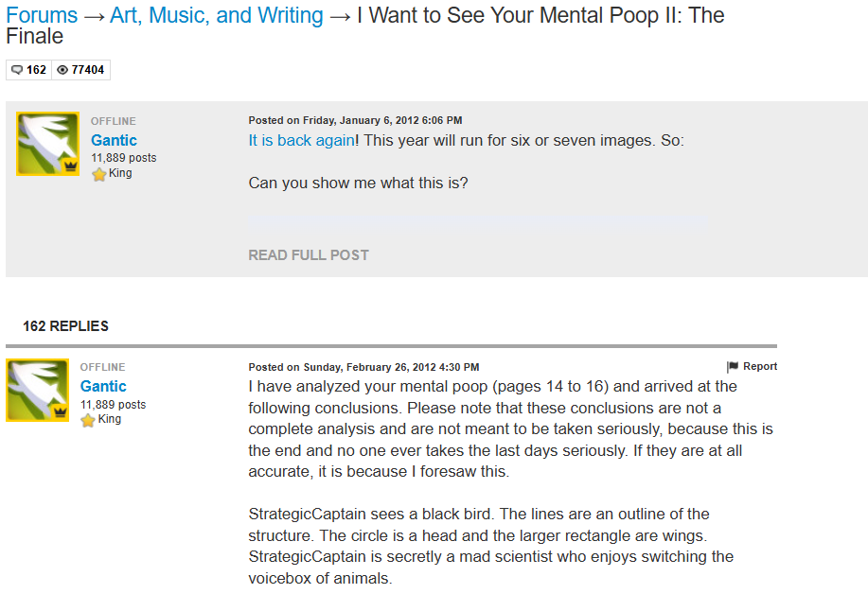
Task: Click the February 26, 2012 reply timestamp
Action: pyautogui.click(x=363, y=367)
